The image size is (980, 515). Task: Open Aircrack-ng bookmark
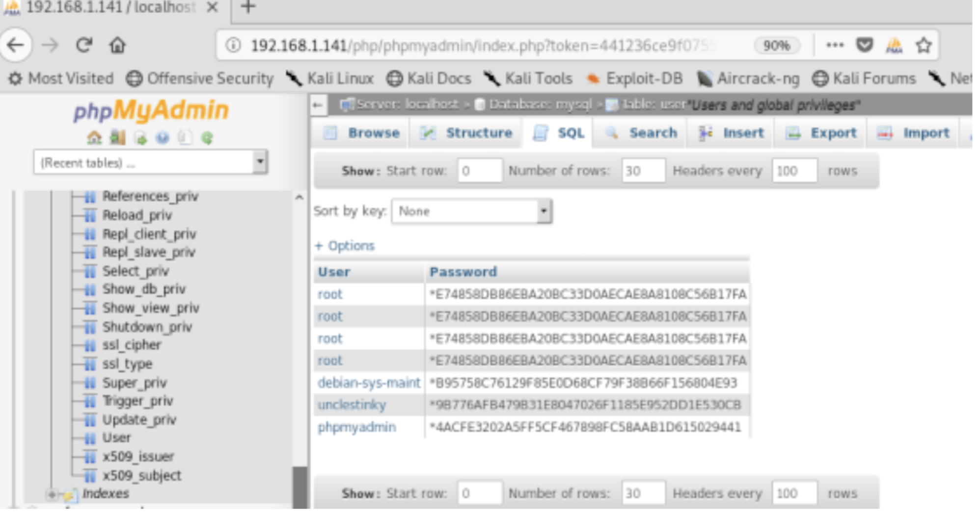(748, 78)
